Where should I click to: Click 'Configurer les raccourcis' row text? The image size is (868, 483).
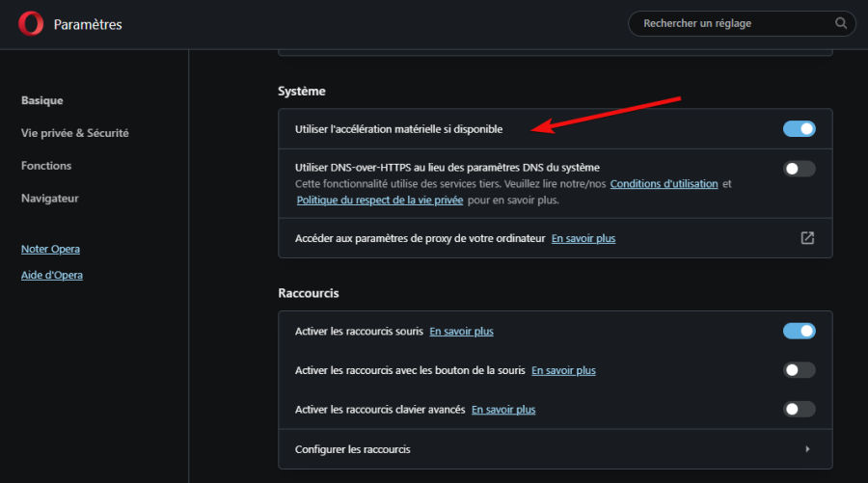tap(353, 449)
